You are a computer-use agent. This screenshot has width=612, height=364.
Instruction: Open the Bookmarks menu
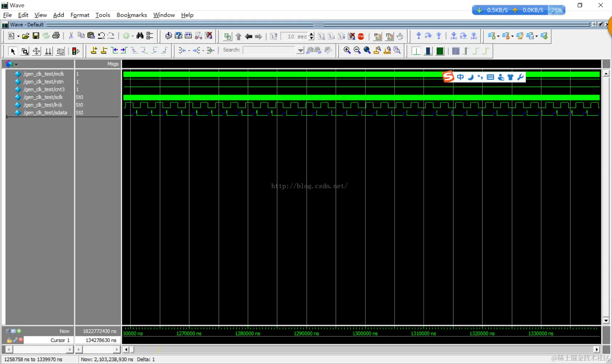[x=132, y=15]
